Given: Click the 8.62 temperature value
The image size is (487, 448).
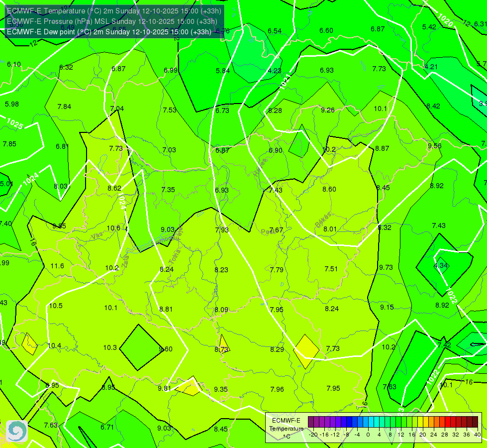Looking at the screenshot, I should point(114,188).
